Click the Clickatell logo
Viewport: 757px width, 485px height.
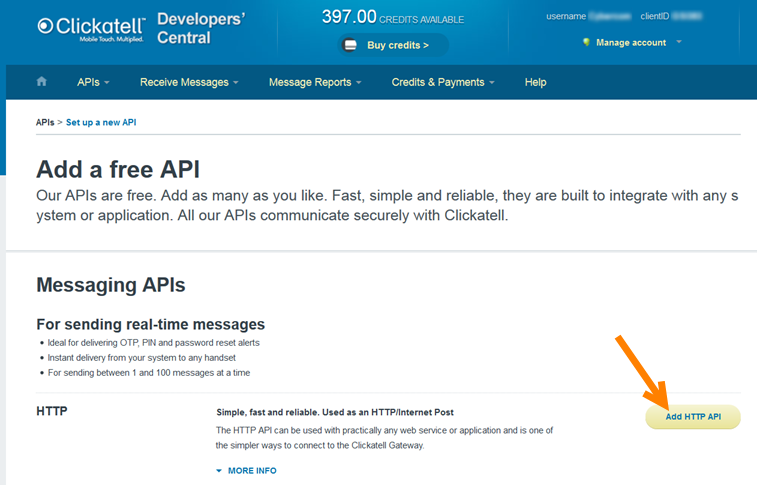pyautogui.click(x=91, y=29)
